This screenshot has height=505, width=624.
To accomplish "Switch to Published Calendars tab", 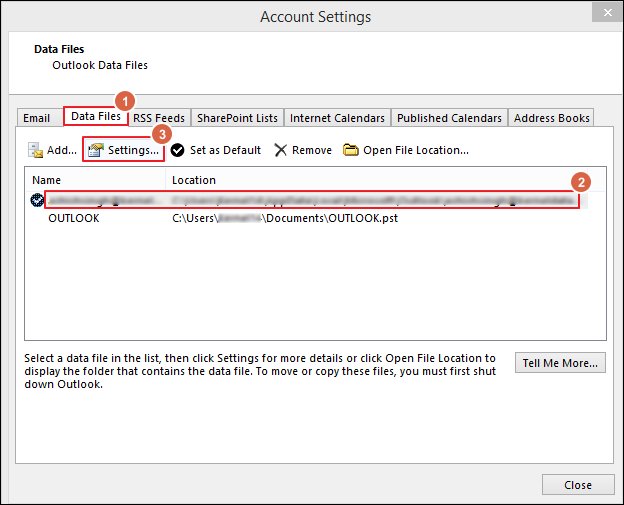I will (449, 118).
